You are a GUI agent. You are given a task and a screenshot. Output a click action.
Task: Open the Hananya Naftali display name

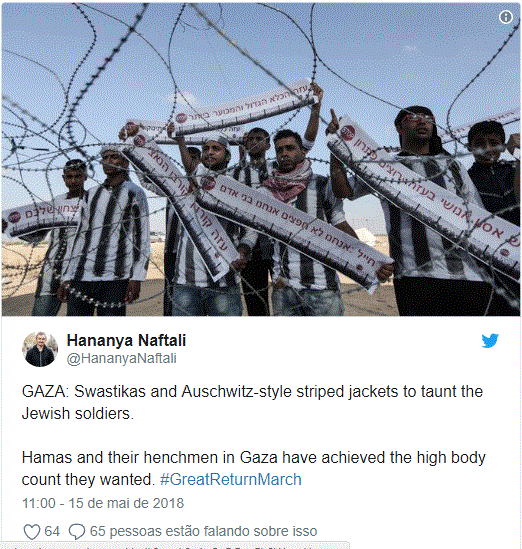126,340
